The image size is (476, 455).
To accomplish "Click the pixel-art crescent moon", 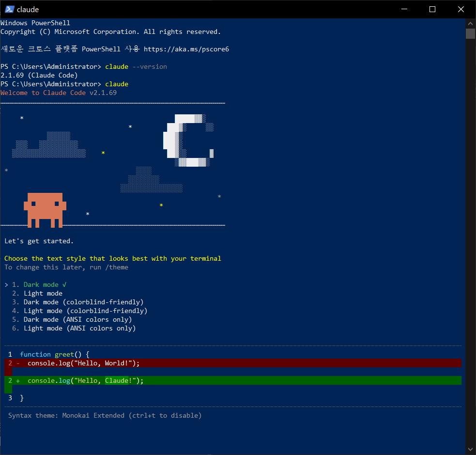I will [188, 141].
